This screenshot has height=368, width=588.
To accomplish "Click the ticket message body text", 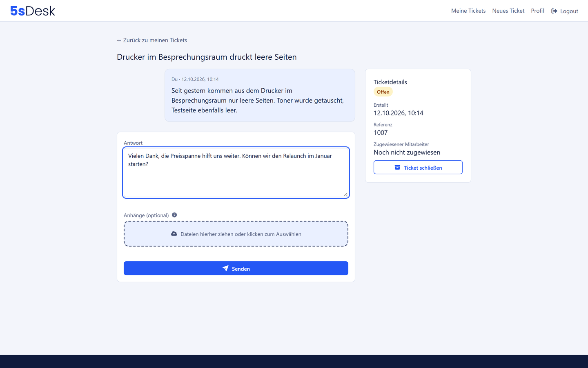I will point(258,101).
